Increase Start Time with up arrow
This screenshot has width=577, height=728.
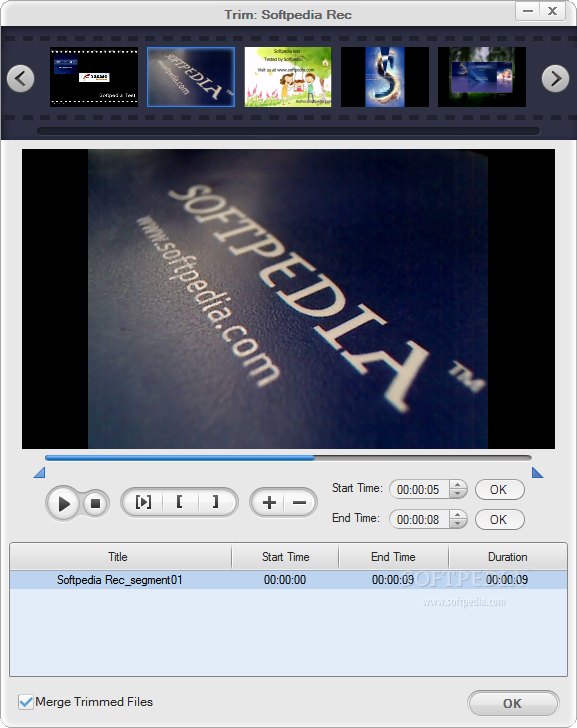(x=458, y=484)
